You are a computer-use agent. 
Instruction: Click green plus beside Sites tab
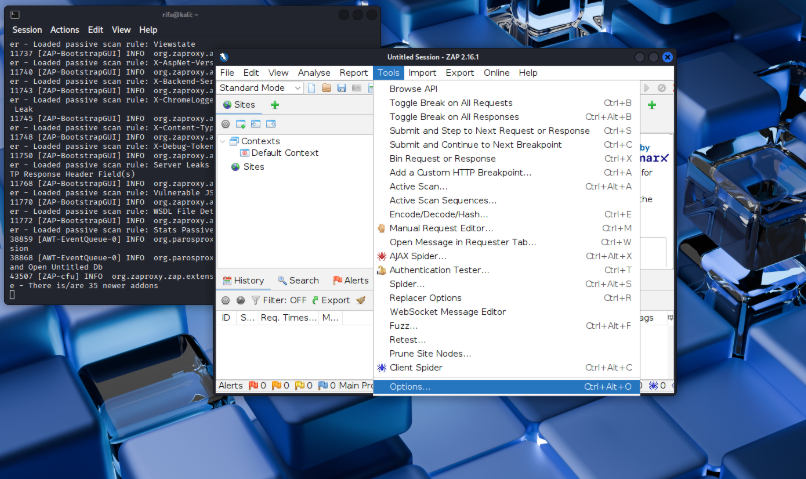pos(275,105)
